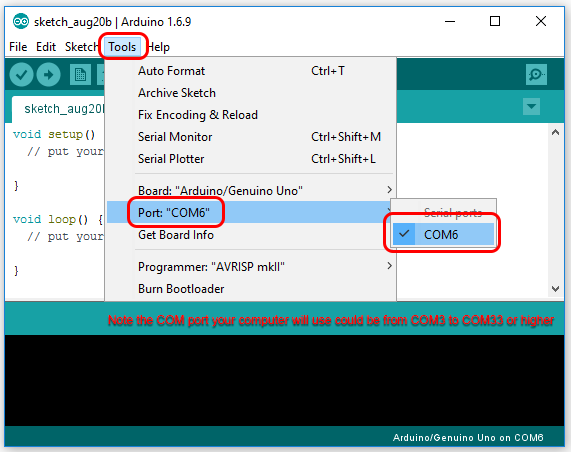571x452 pixels.
Task: Click the New sketch icon
Action: pyautogui.click(x=80, y=75)
